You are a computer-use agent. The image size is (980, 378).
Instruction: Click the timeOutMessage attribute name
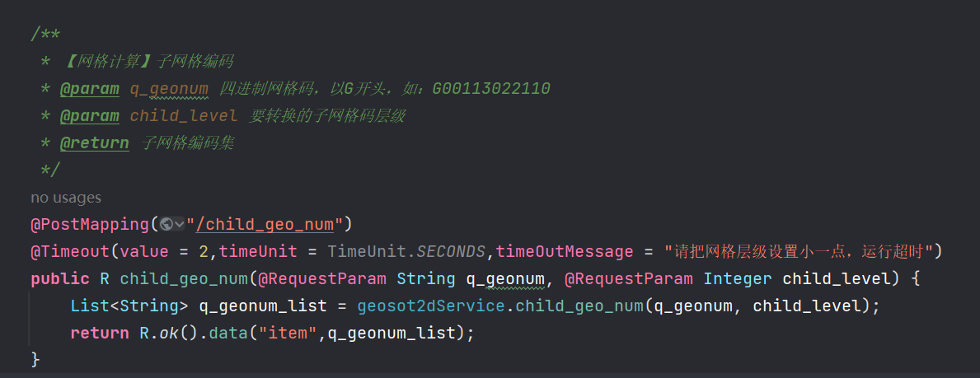click(x=565, y=251)
